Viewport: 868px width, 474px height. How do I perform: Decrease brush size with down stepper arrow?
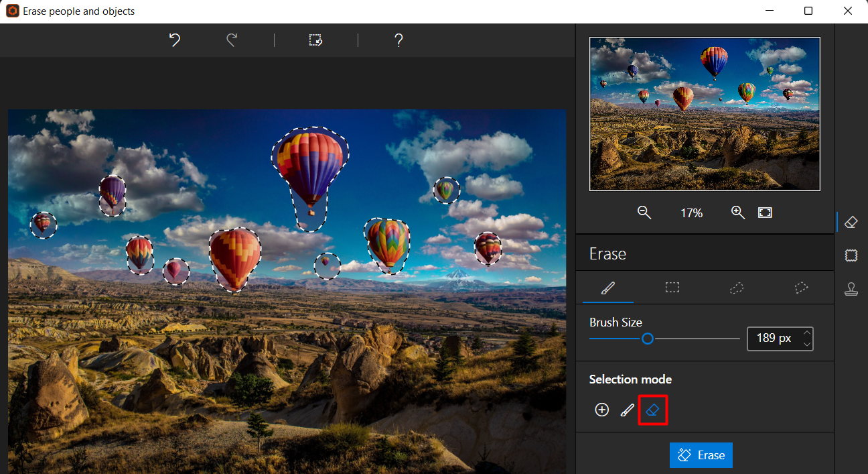point(807,344)
